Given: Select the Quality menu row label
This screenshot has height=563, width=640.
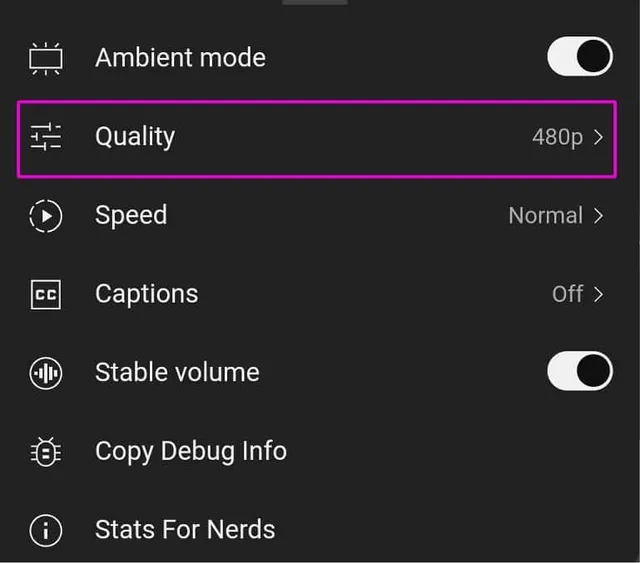Looking at the screenshot, I should (135, 137).
